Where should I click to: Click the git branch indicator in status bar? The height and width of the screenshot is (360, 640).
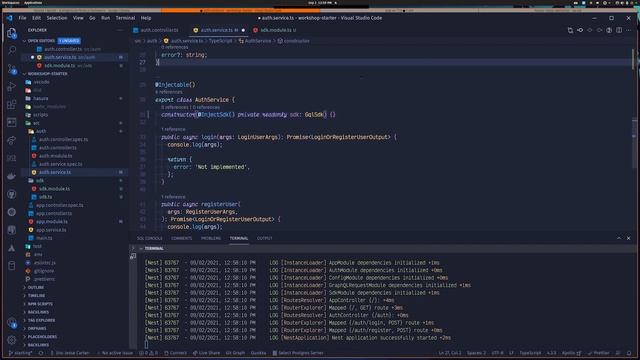20,353
